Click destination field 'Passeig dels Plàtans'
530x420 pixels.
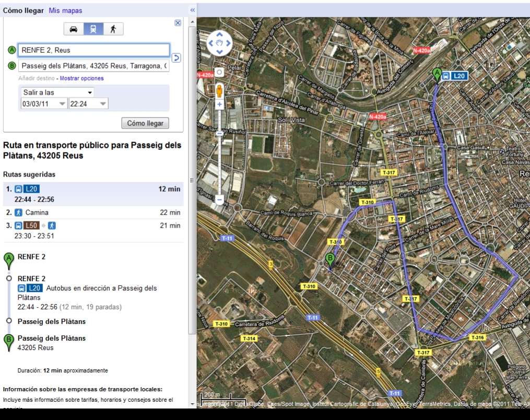(x=93, y=66)
